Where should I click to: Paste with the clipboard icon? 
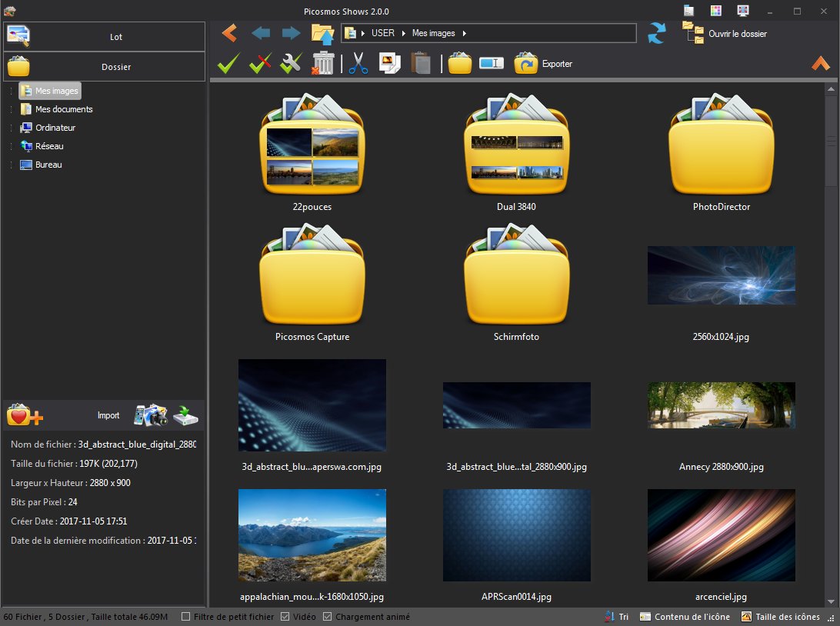421,63
